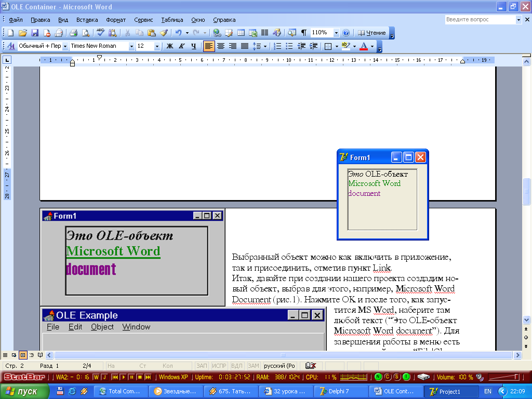Open the Правка menu
Viewport: 532px width, 399px height.
tap(41, 20)
